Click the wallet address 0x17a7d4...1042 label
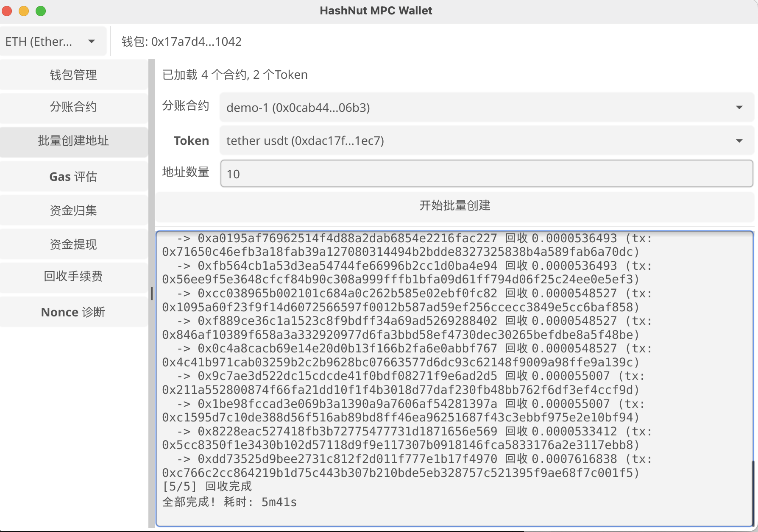 point(181,42)
